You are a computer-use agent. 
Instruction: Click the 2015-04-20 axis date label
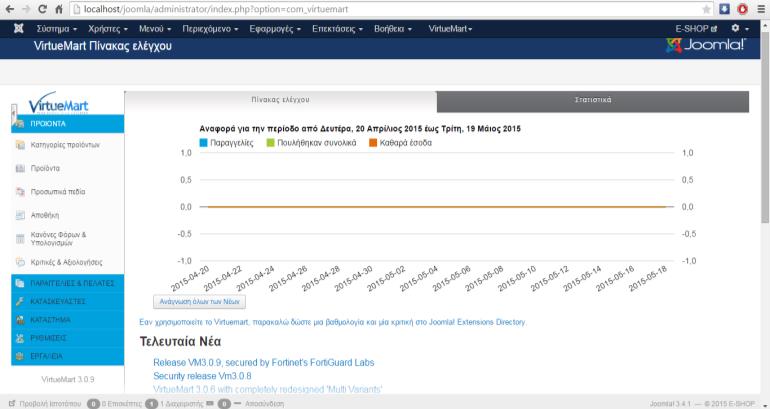click(x=190, y=279)
